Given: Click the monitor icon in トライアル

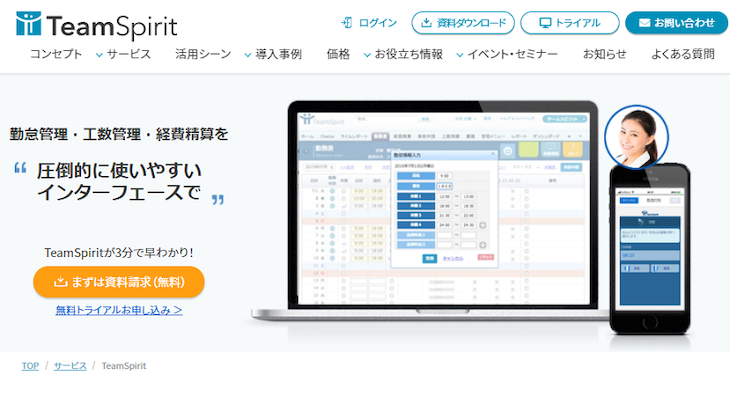Looking at the screenshot, I should click(x=545, y=23).
